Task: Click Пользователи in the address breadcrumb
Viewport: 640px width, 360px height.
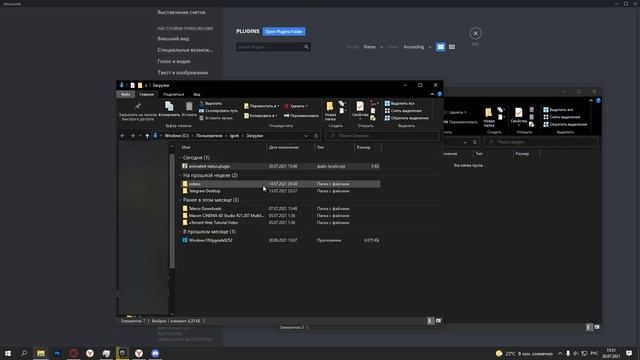Action: click(x=209, y=136)
